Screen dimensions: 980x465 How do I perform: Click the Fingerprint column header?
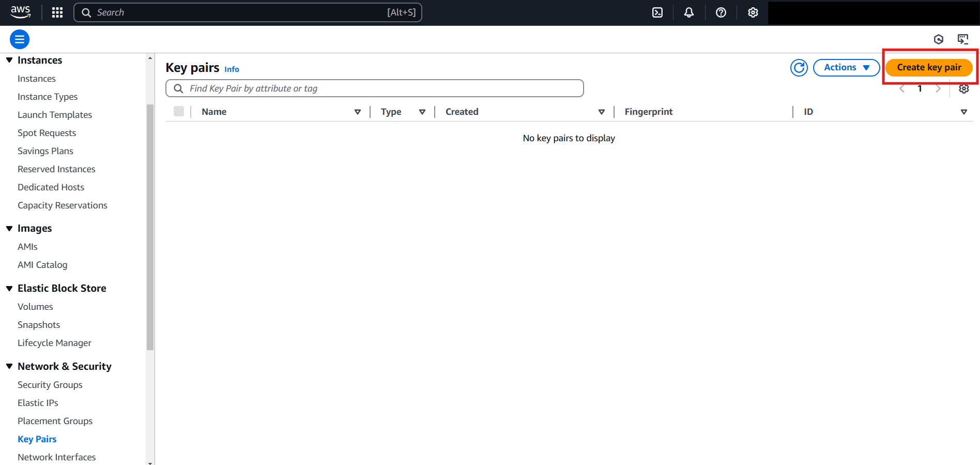[649, 112]
